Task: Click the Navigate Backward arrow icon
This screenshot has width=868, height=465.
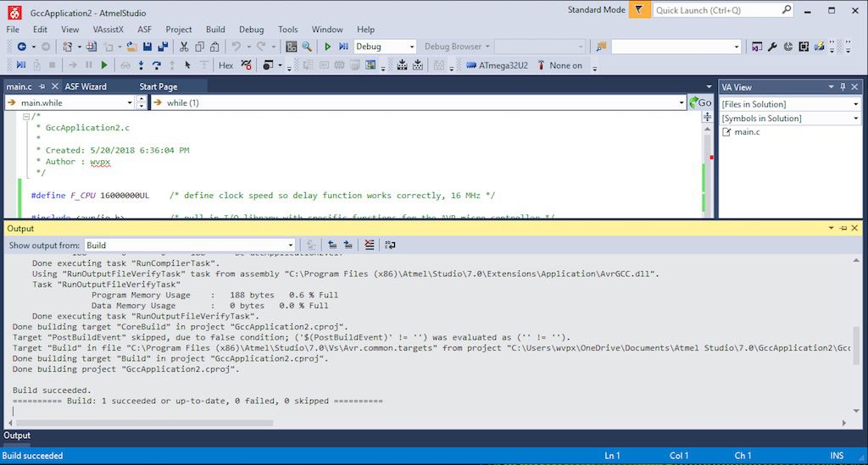Action: pos(21,47)
